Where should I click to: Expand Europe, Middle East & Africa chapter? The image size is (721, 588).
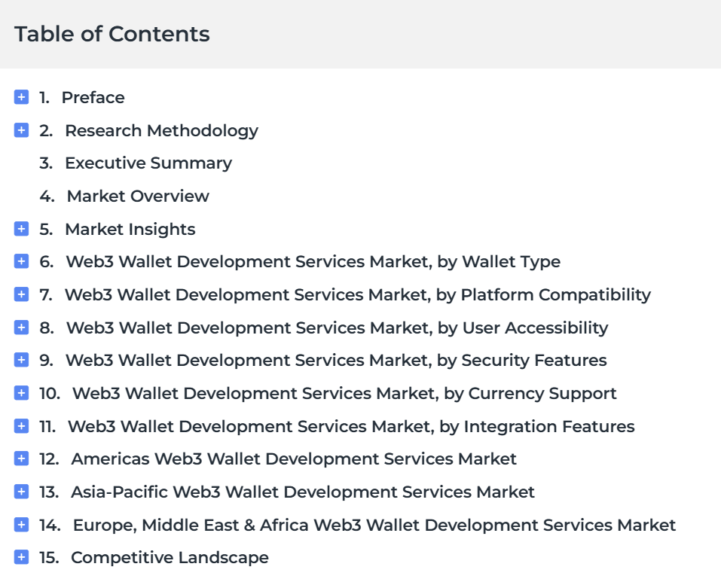[x=21, y=525]
